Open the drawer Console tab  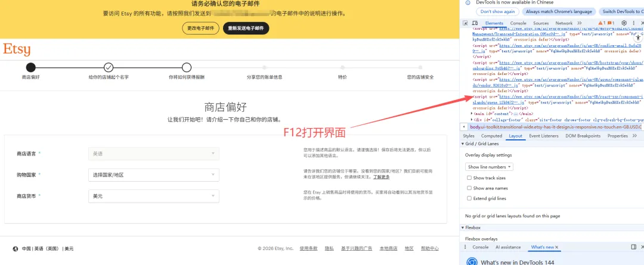pos(481,247)
